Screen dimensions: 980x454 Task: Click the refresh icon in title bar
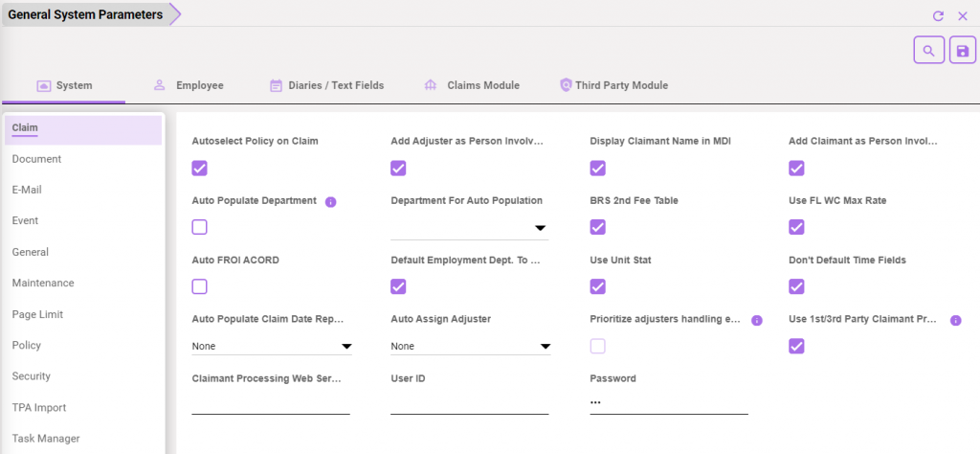(x=938, y=16)
